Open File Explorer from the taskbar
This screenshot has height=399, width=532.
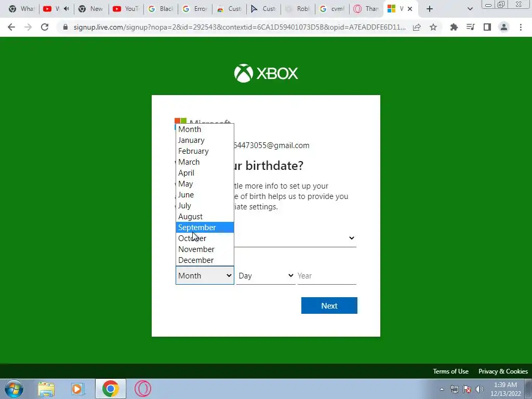[46, 389]
